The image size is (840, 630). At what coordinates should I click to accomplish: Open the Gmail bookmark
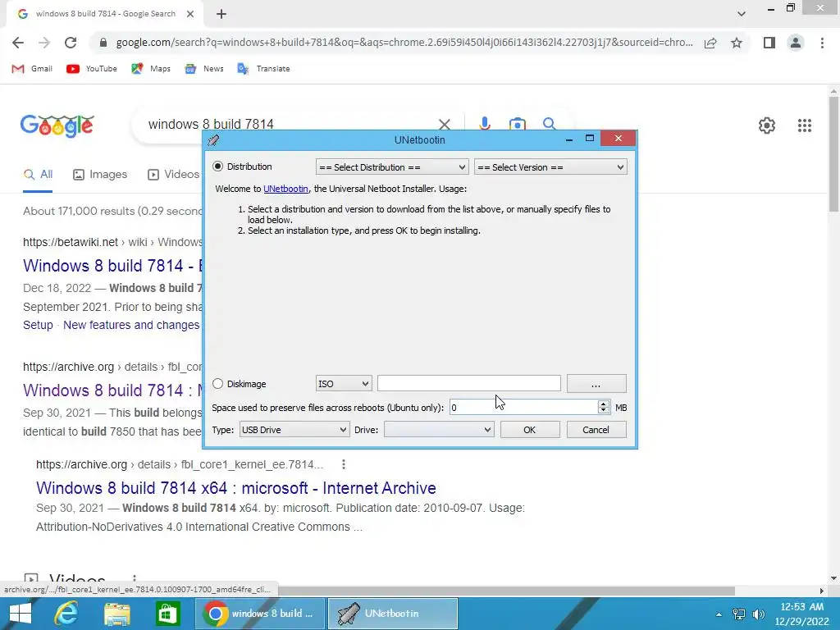[32, 69]
